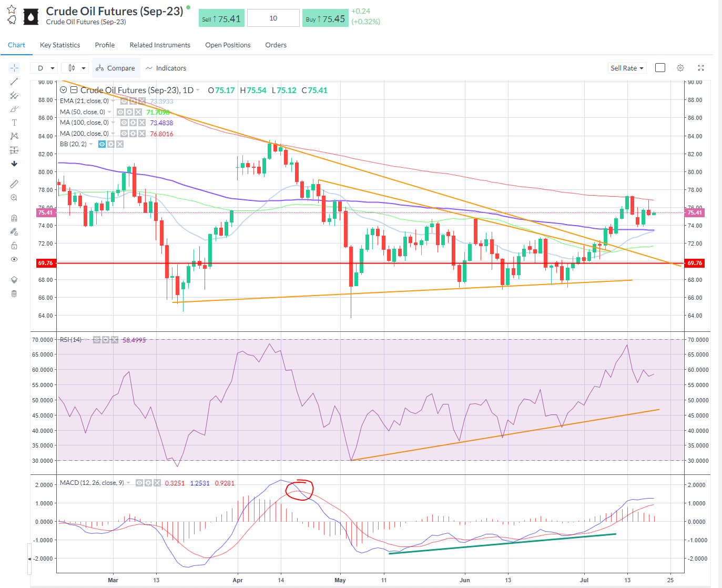Toggle visibility of the EMA (21) indicator
The height and width of the screenshot is (588, 722).
(x=124, y=101)
